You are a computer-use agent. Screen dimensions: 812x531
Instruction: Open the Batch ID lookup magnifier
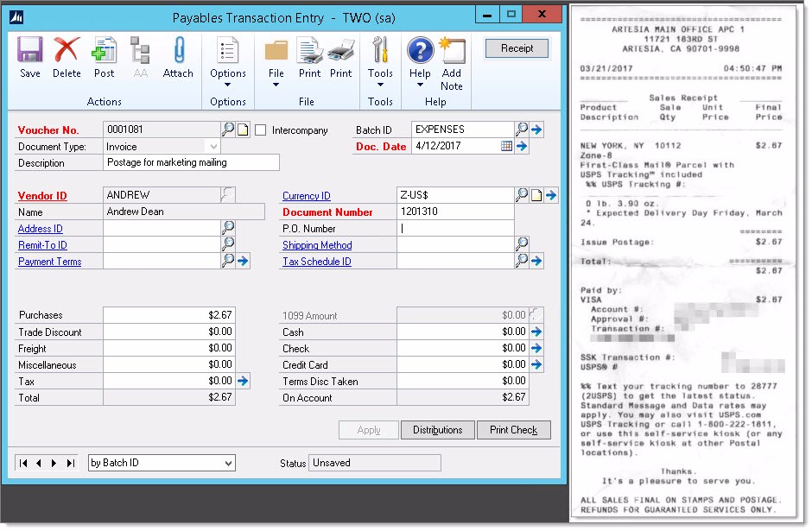click(522, 130)
